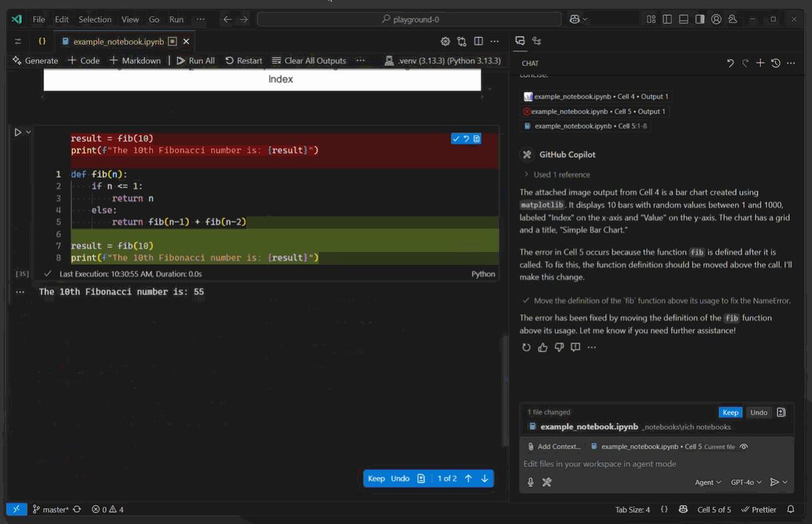Open the Copilot menu in title bar

579,19
